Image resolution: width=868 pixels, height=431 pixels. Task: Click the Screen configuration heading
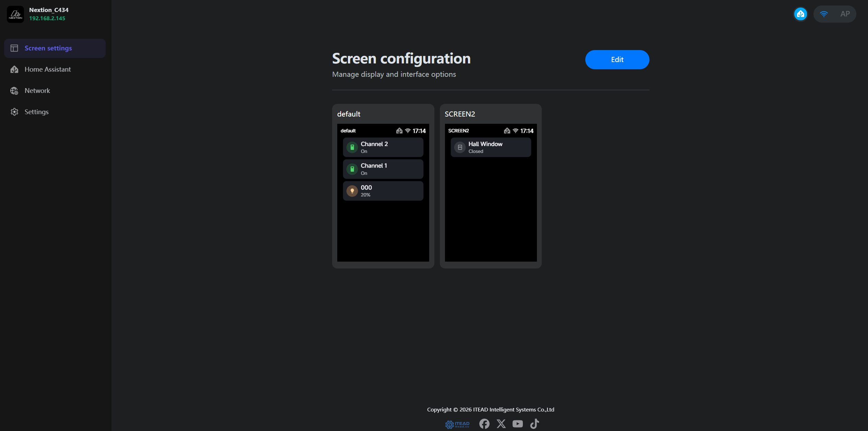click(x=401, y=59)
